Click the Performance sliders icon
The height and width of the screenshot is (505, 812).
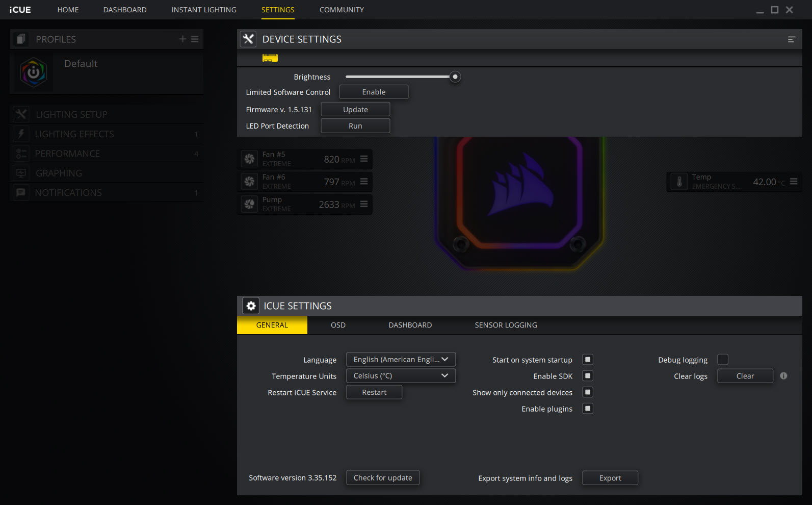[x=21, y=154]
